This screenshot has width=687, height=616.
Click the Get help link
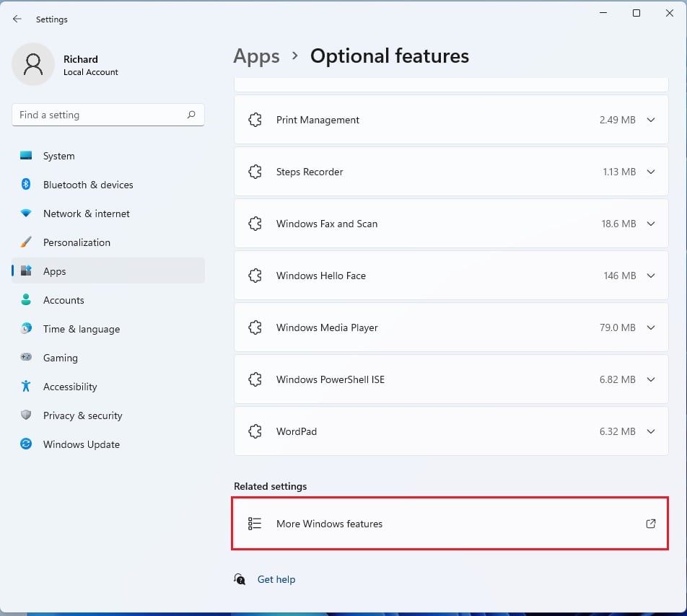(x=276, y=579)
